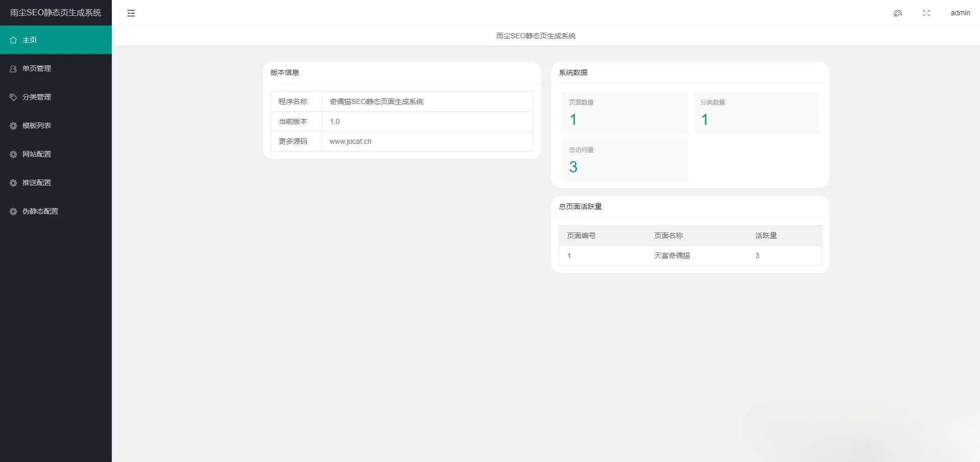Screen dimensions: 980x462
Task: Open the 分类管理 section
Action: (36, 97)
